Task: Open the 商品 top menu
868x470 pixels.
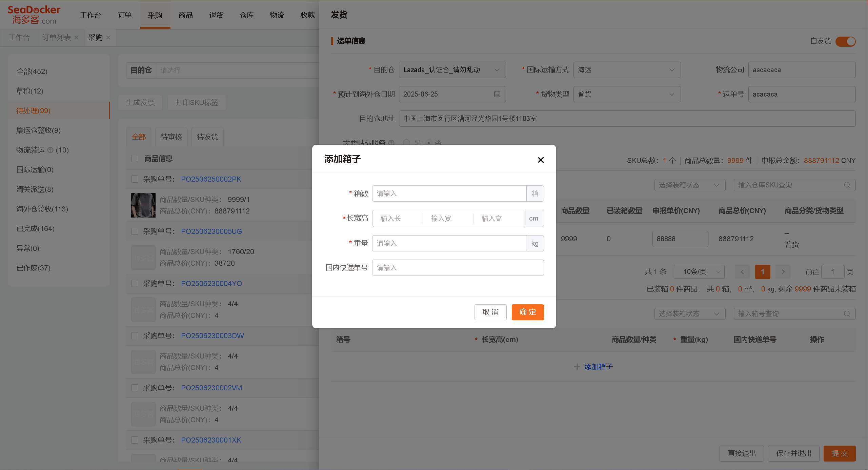Action: (x=186, y=15)
